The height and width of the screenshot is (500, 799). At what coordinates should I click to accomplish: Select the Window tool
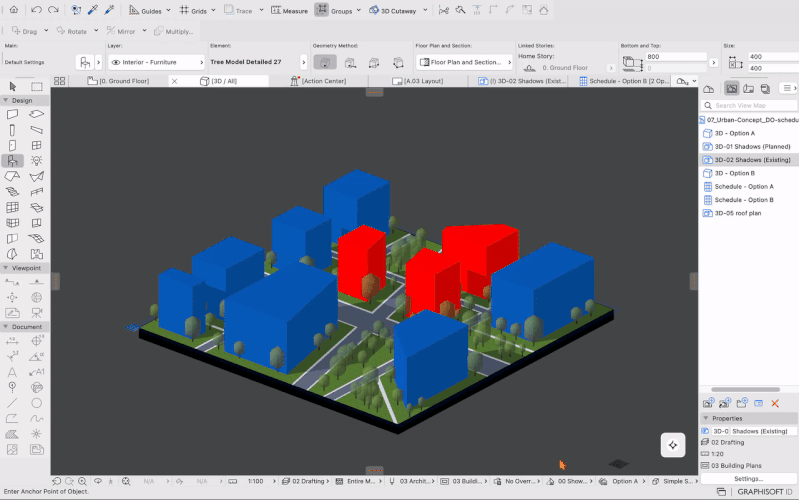[37, 145]
